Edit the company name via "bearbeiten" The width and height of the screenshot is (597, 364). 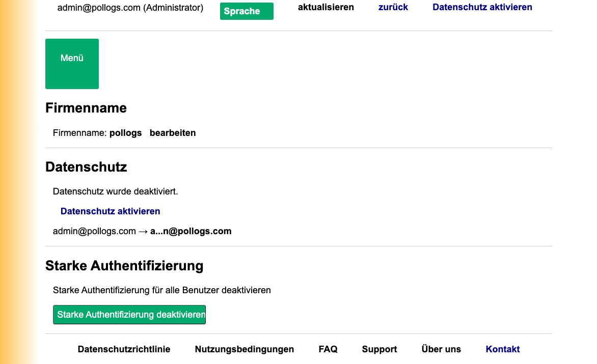point(173,133)
